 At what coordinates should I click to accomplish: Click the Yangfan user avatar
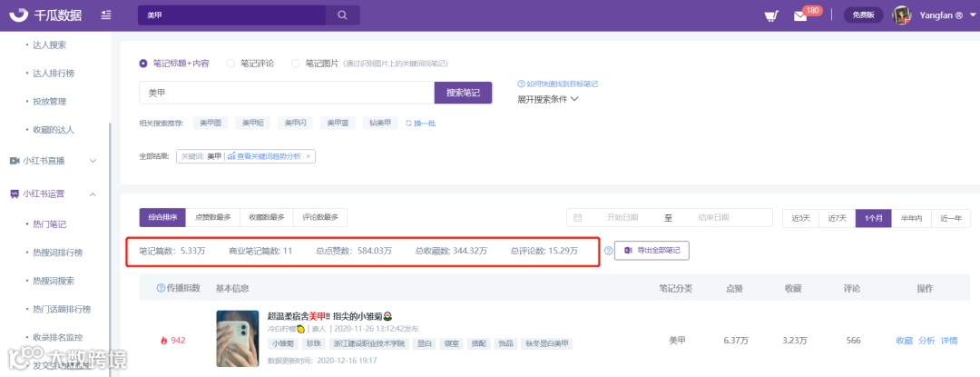(901, 15)
